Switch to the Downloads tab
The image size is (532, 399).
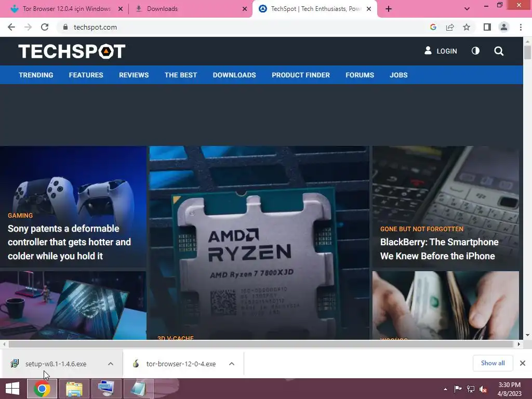pos(190,9)
